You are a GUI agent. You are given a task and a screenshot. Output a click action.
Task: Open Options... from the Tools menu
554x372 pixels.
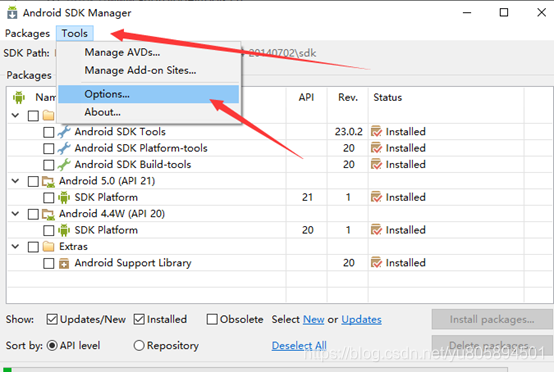pos(149,94)
